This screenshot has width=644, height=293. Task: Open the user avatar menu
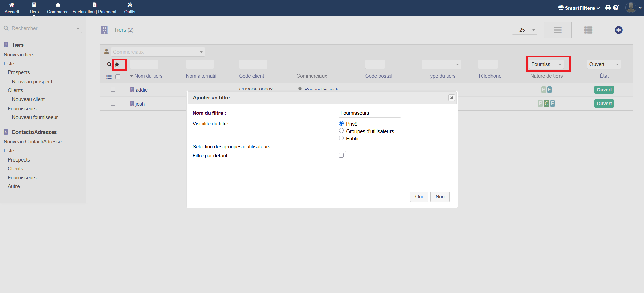pyautogui.click(x=631, y=8)
